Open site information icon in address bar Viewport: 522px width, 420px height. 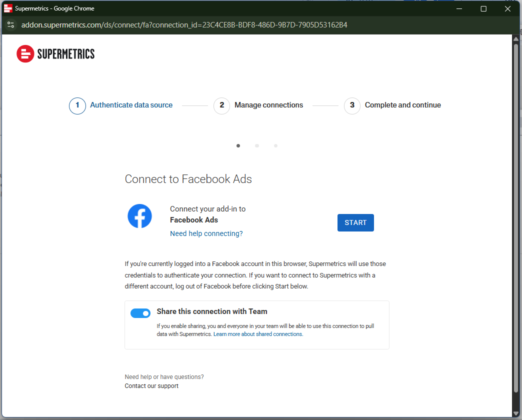pos(11,25)
